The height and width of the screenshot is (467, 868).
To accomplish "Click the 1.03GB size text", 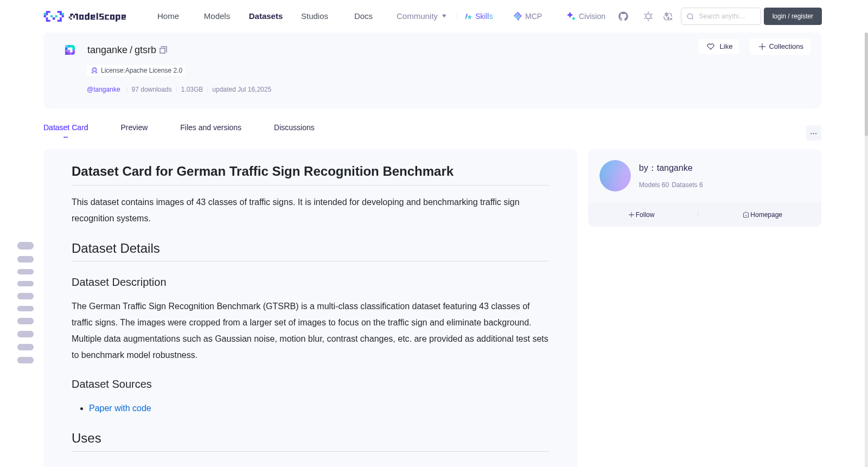I will click(x=192, y=89).
